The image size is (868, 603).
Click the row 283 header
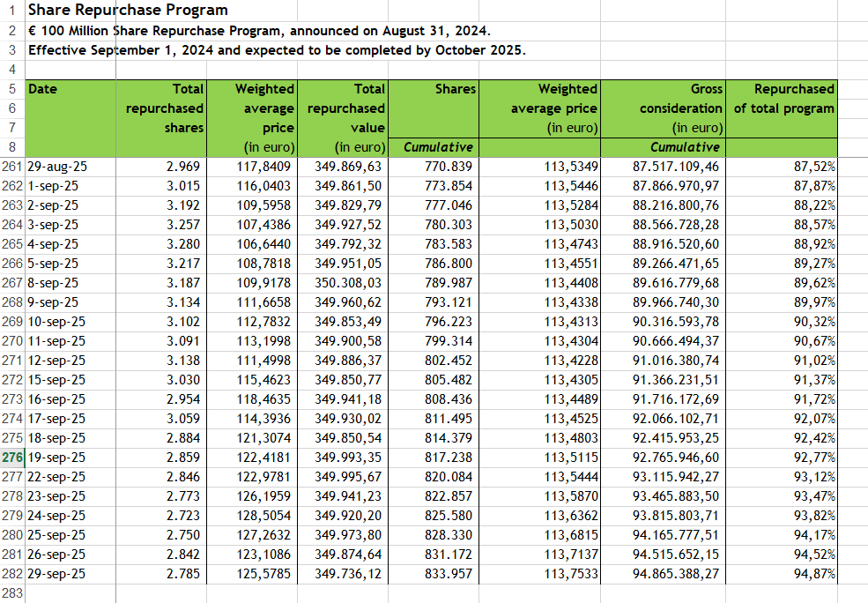tap(12, 593)
